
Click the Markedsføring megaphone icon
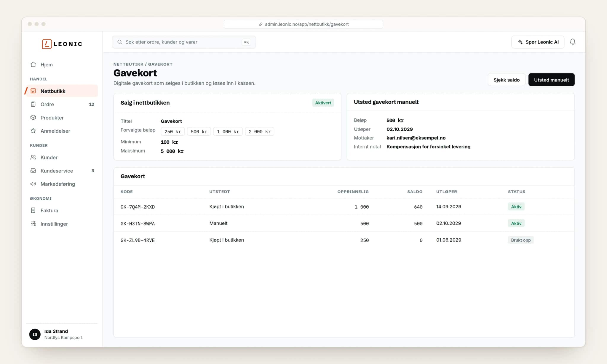click(x=33, y=184)
